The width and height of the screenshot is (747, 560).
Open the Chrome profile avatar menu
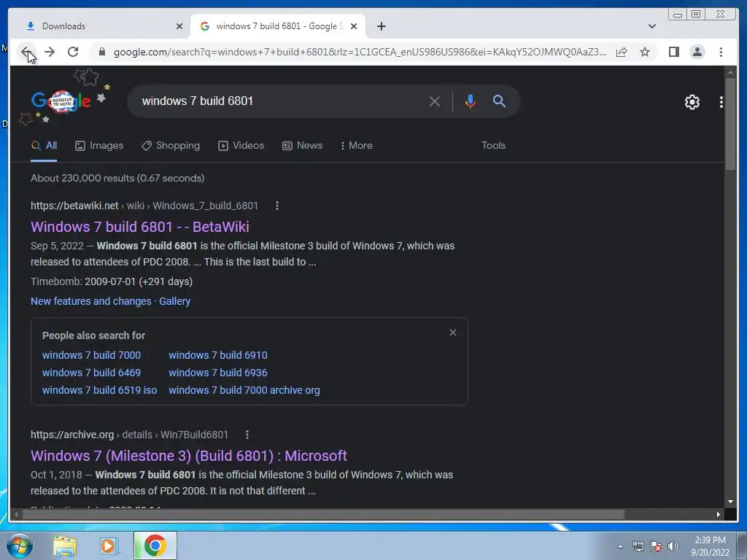(697, 52)
